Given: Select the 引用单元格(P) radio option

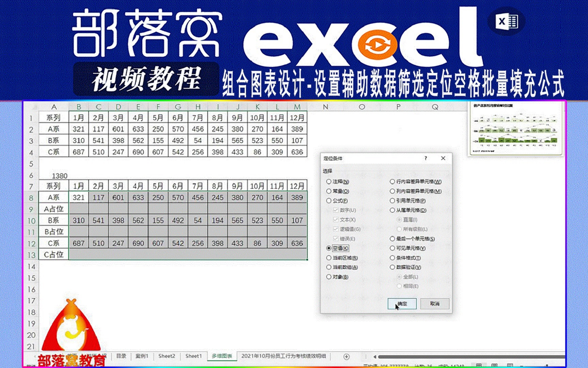Looking at the screenshot, I should coord(408,201).
